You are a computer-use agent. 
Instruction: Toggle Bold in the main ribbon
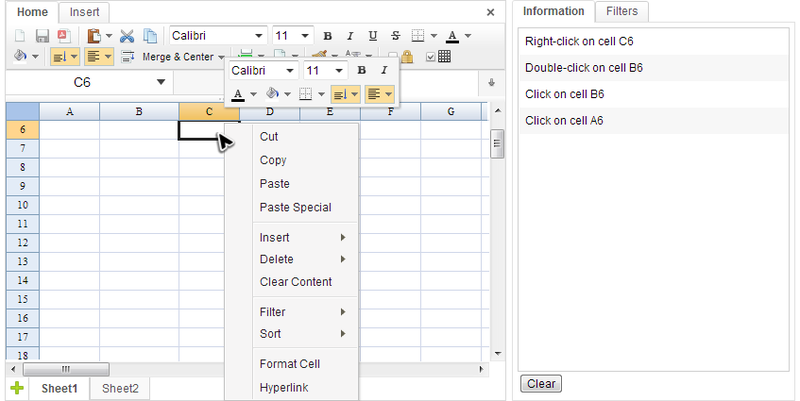click(x=328, y=36)
